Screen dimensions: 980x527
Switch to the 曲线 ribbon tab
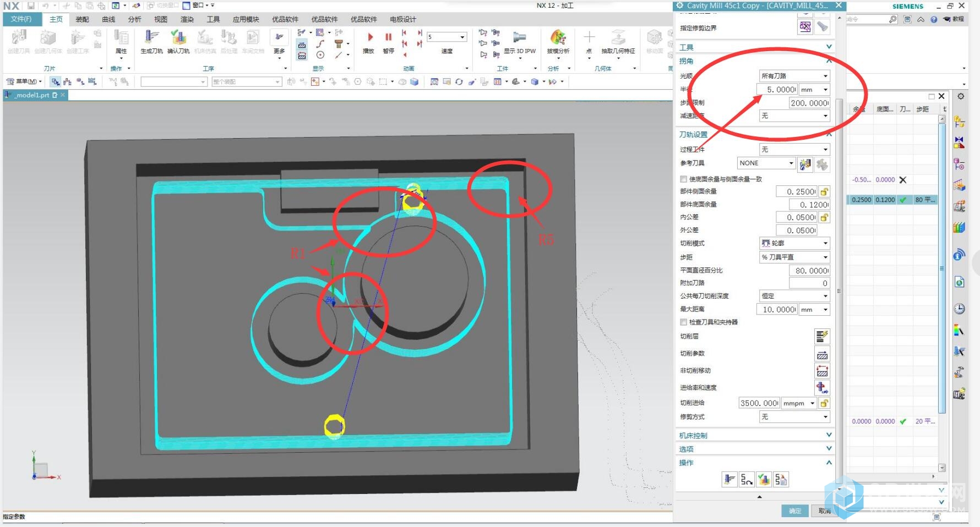tap(108, 19)
